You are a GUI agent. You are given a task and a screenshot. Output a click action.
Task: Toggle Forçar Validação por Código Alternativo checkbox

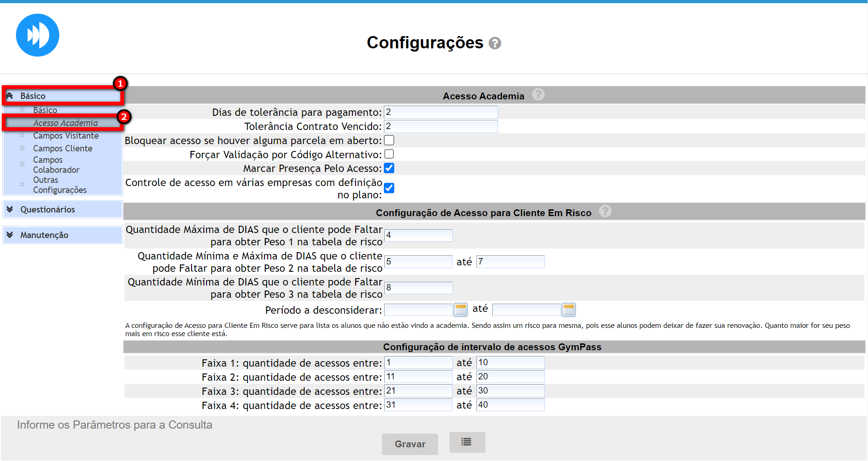pos(389,155)
